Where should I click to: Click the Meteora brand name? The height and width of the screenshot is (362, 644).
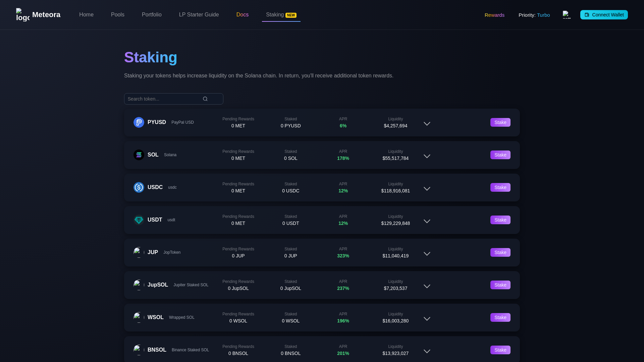tap(46, 15)
